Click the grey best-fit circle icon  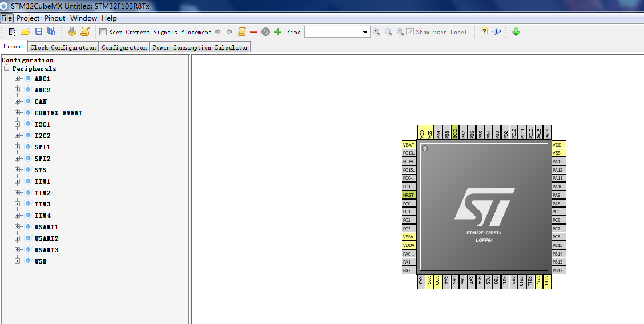tap(265, 31)
